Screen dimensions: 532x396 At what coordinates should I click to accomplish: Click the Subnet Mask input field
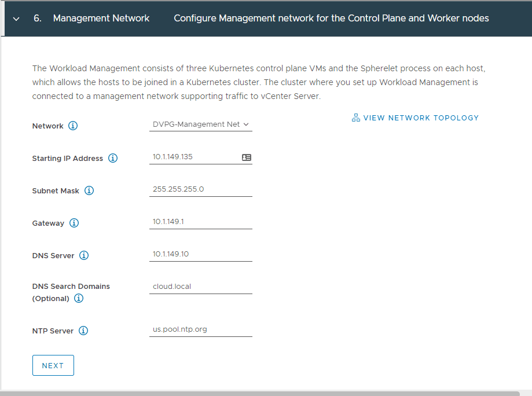[x=200, y=189]
